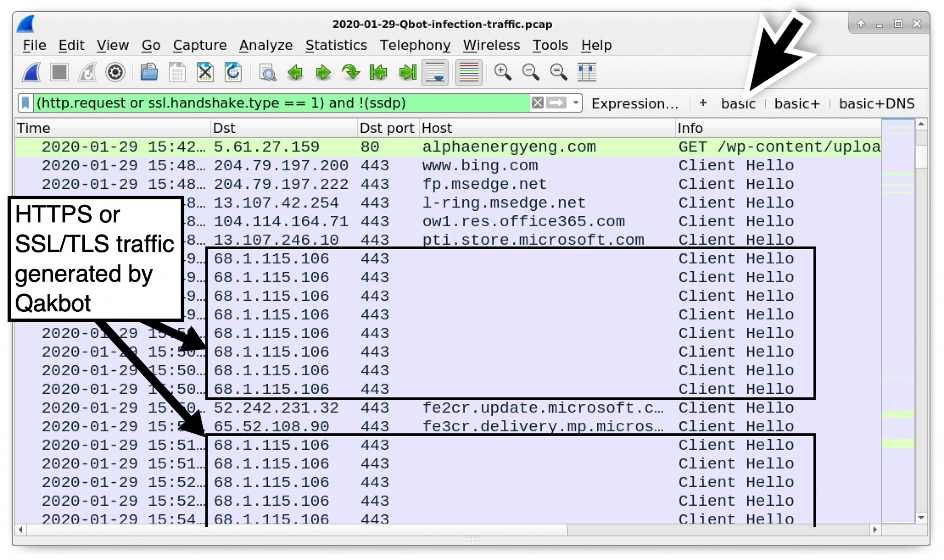The image size is (944, 560).
Task: Open a capture file
Action: point(149,72)
